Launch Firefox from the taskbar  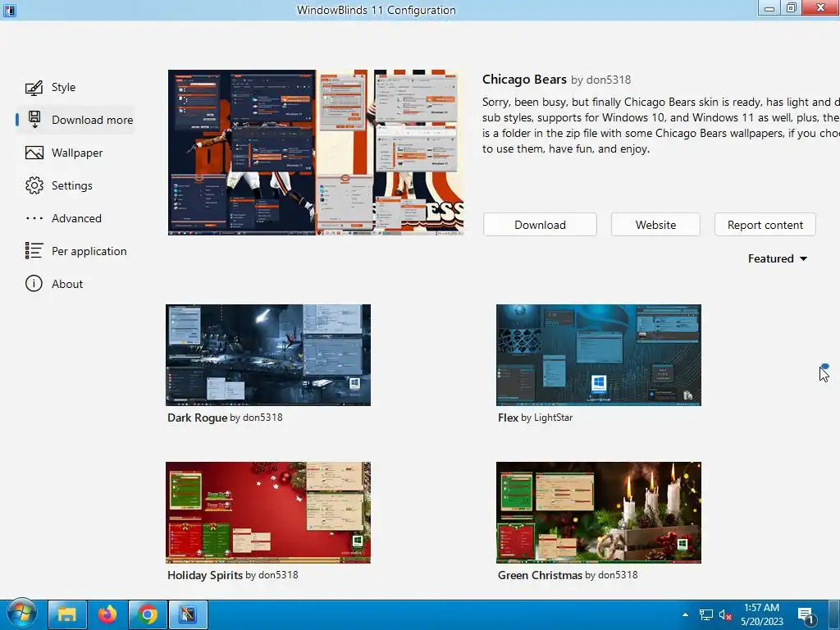pos(107,614)
